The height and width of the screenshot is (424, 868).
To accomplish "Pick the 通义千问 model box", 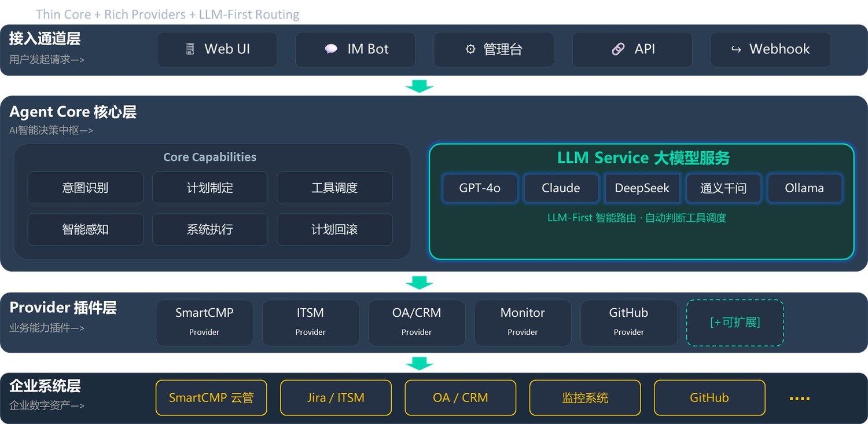I will coord(723,188).
